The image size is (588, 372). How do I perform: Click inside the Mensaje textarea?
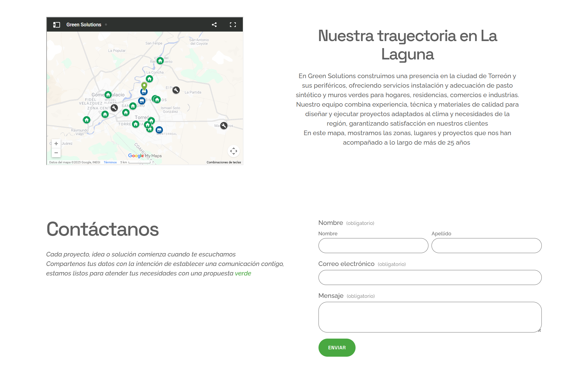click(430, 317)
